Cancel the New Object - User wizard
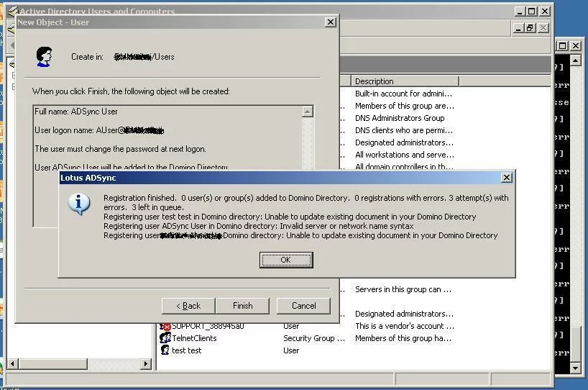588x390 pixels. pos(303,306)
